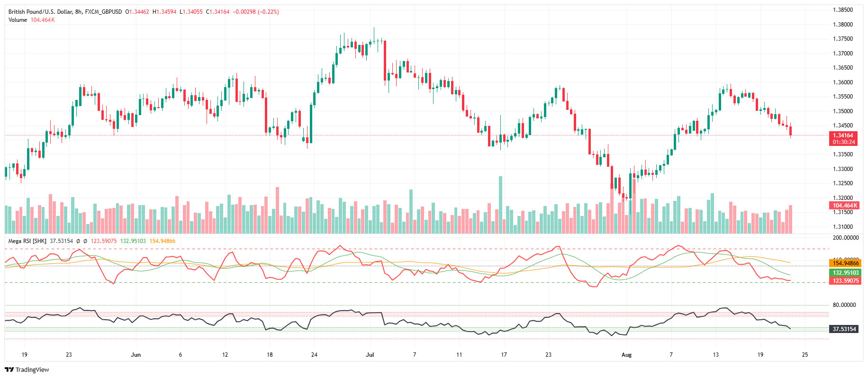Click the Jul label on the time axis
The height and width of the screenshot is (378, 868).
click(x=370, y=355)
